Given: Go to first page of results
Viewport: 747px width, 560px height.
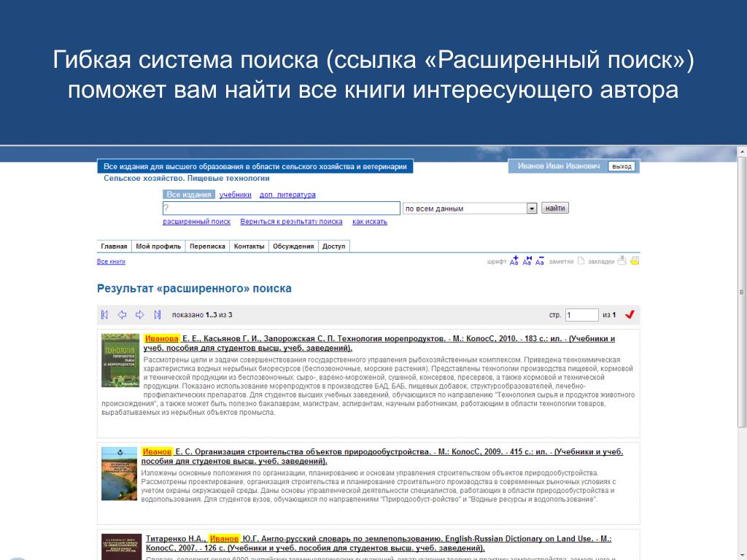Looking at the screenshot, I should 105,315.
